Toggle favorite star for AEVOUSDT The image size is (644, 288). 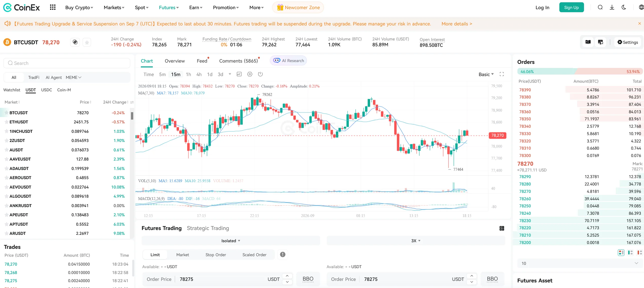coord(6,187)
